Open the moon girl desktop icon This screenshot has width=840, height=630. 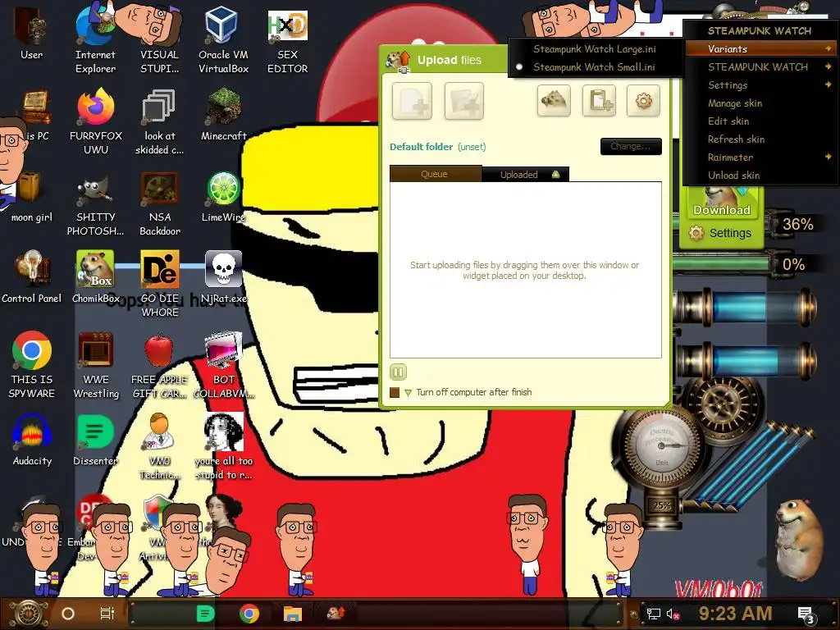click(31, 195)
